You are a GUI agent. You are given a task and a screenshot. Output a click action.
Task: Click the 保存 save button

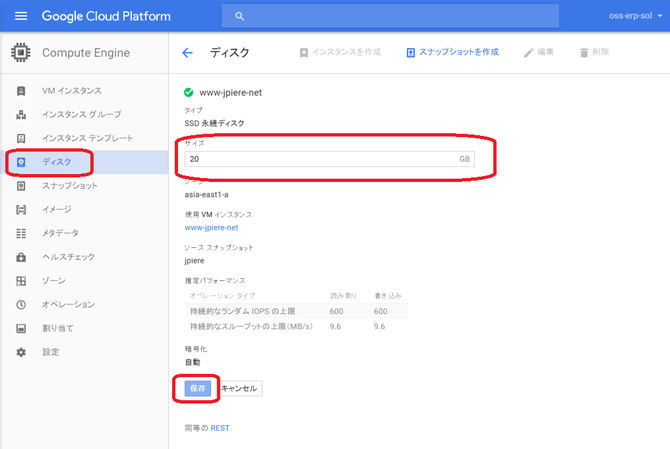197,388
